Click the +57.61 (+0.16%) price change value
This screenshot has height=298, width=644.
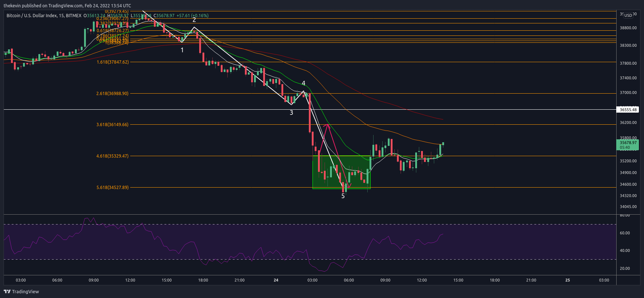[192, 16]
